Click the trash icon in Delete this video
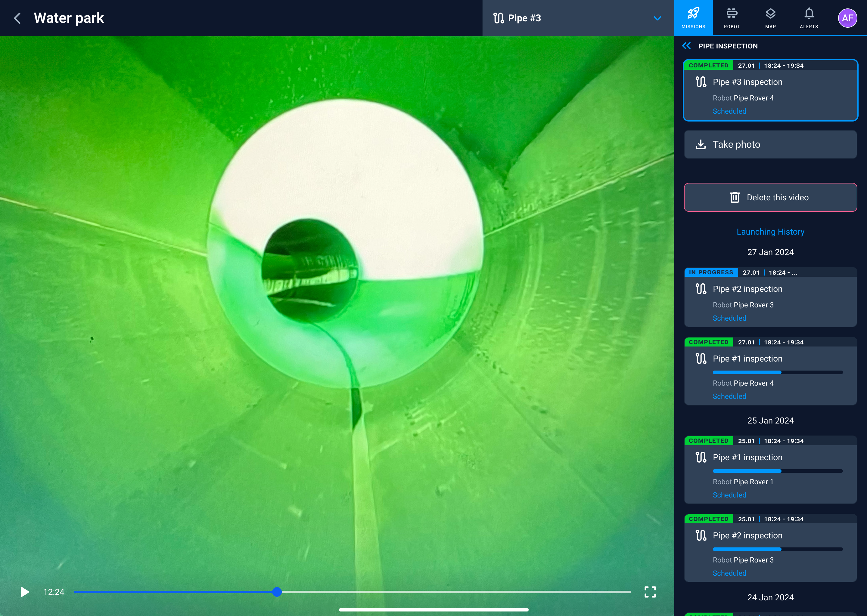This screenshot has height=616, width=867. click(735, 197)
